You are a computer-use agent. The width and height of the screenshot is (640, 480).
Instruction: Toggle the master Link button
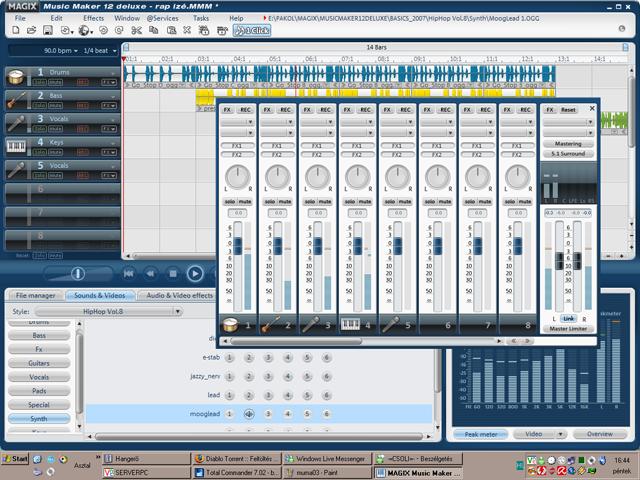(568, 317)
